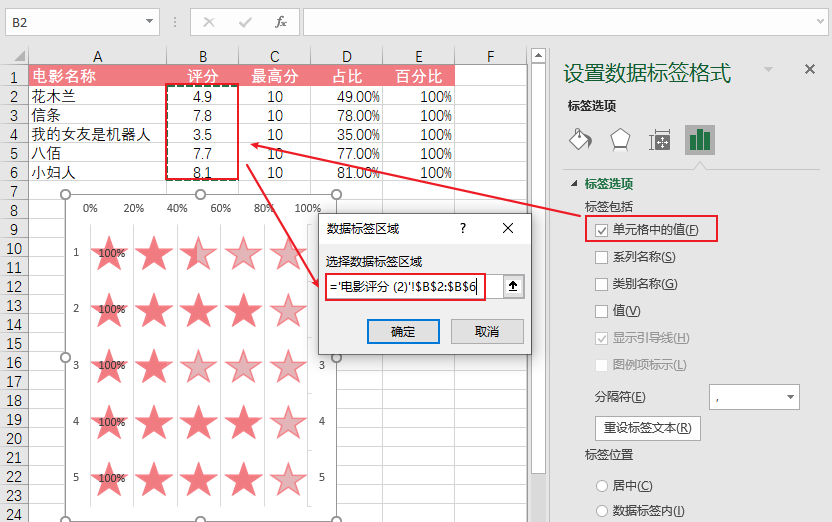This screenshot has height=522, width=832.
Task: Select the 居中 label position radio
Action: point(602,485)
